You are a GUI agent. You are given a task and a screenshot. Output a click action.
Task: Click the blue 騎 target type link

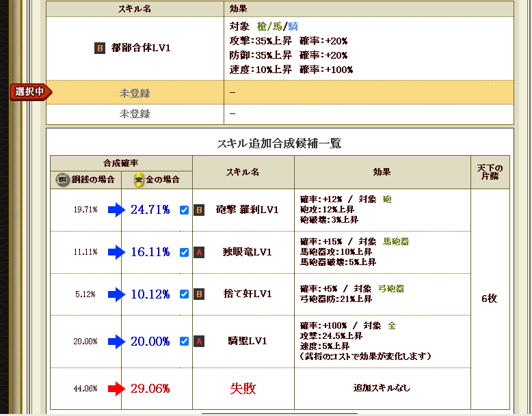click(x=293, y=27)
